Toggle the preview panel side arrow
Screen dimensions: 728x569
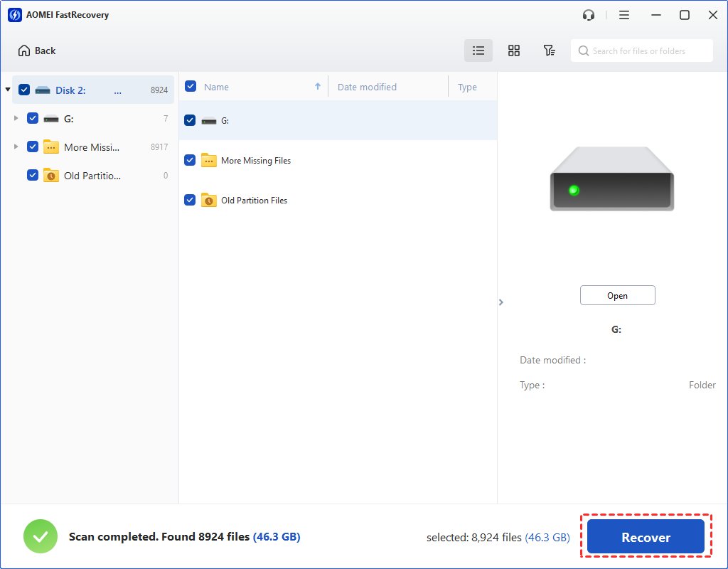[501, 302]
